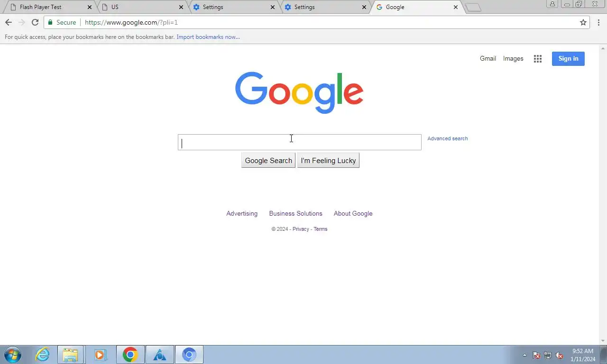Click the blue Sign in button
This screenshot has height=364, width=607.
[x=568, y=59]
